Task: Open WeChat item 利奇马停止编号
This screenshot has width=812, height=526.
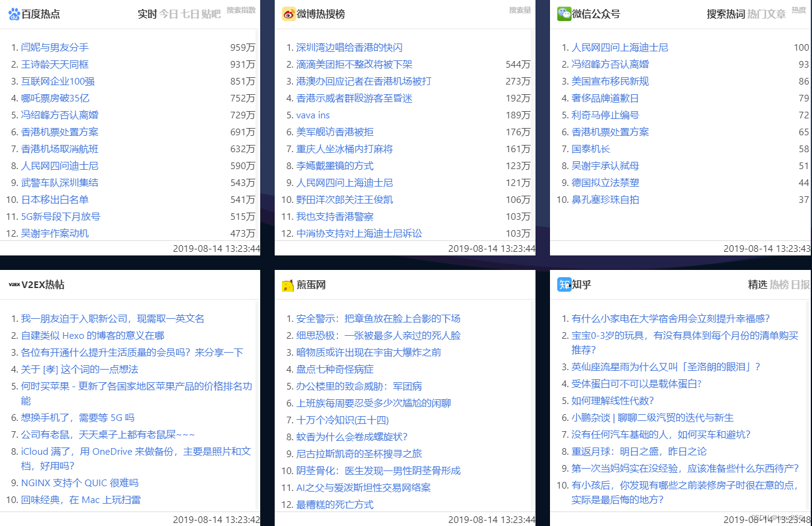Action: tap(606, 115)
